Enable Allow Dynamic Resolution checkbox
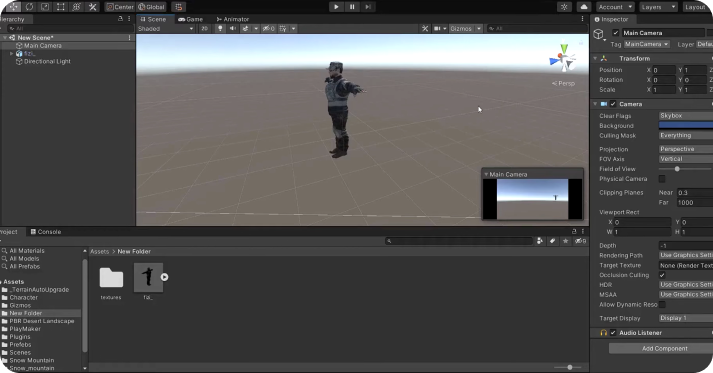The width and height of the screenshot is (713, 373). coord(662,305)
